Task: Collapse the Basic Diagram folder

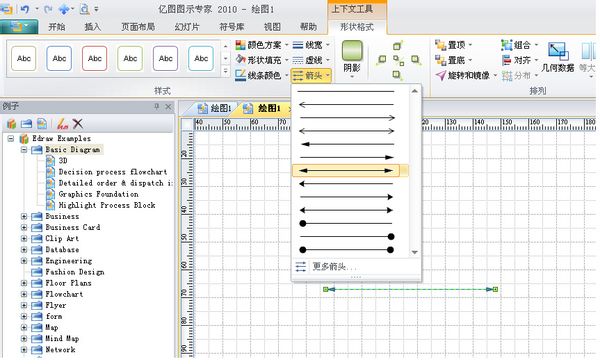Action: tap(24, 150)
